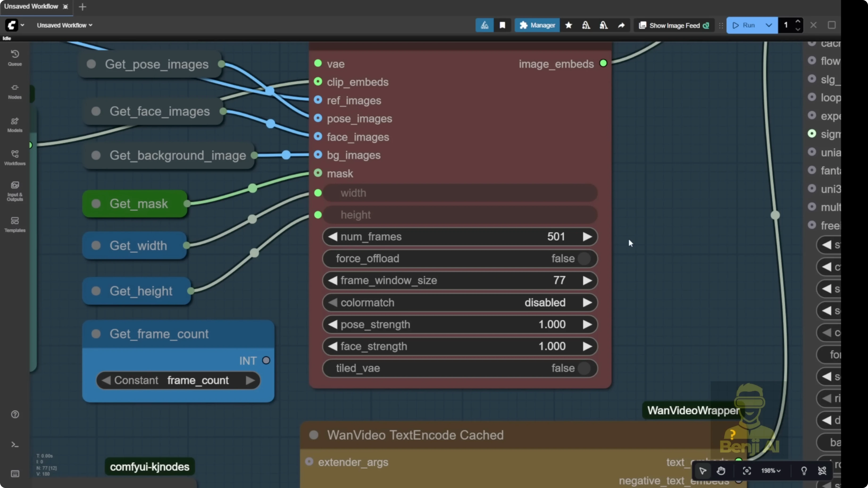This screenshot has height=488, width=868.
Task: Advance colormatch value with its right arrow
Action: tap(588, 302)
